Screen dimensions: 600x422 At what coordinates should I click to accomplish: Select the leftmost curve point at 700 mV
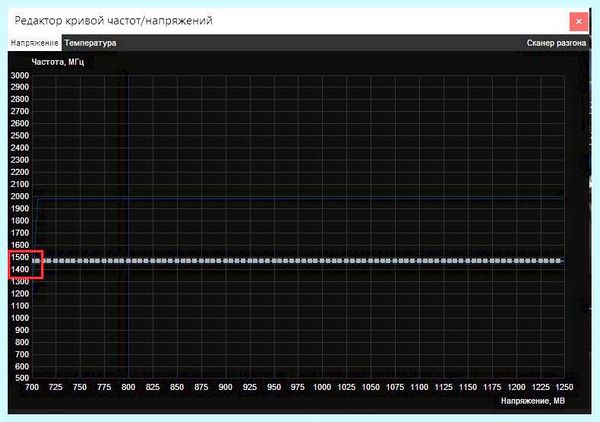tap(35, 261)
